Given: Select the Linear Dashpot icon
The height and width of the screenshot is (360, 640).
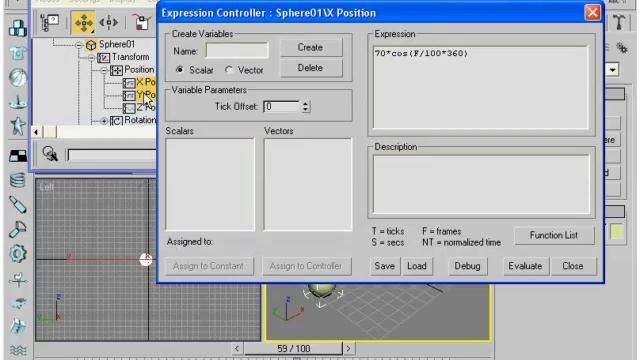Looking at the screenshot, I should point(18,205).
